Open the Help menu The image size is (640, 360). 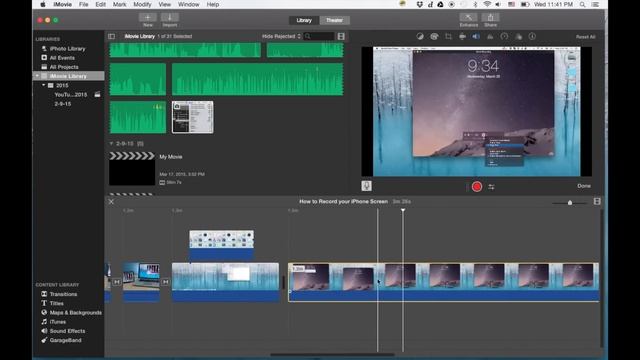click(x=213, y=4)
